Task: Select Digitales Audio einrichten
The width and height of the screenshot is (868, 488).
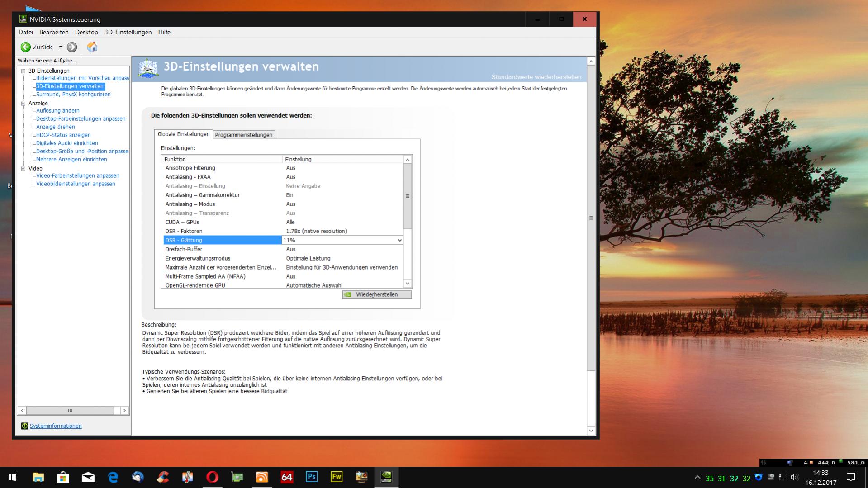Action: [67, 143]
